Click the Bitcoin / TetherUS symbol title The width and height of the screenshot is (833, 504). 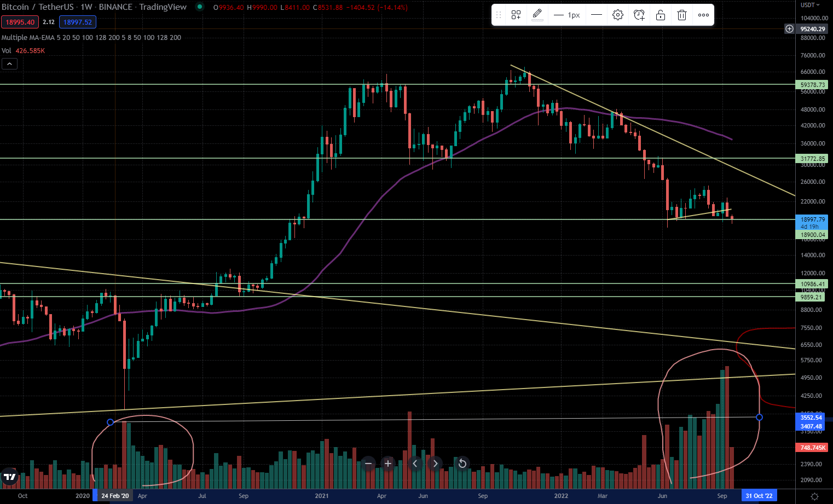pyautogui.click(x=38, y=7)
